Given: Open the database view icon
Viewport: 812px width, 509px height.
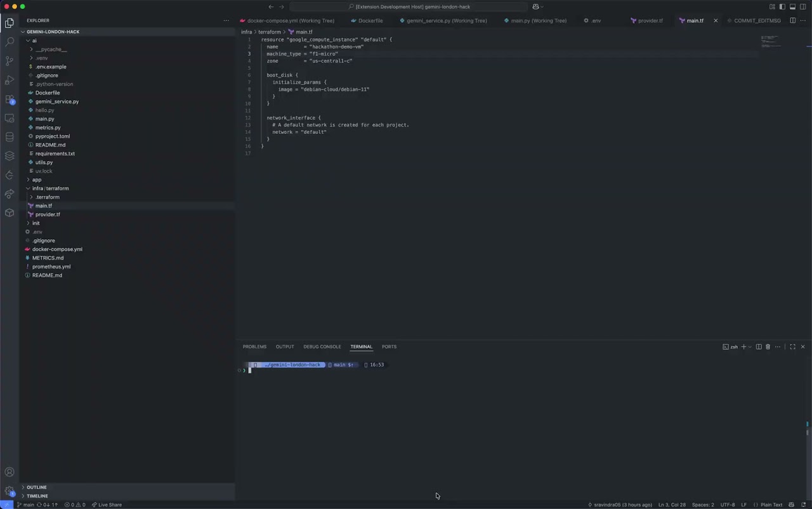Looking at the screenshot, I should click(x=10, y=137).
